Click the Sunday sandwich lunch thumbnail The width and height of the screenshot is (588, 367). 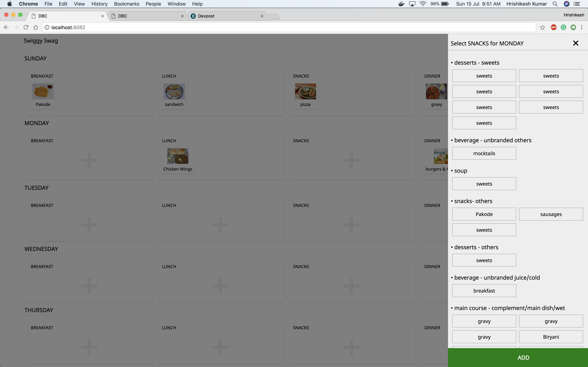[174, 92]
